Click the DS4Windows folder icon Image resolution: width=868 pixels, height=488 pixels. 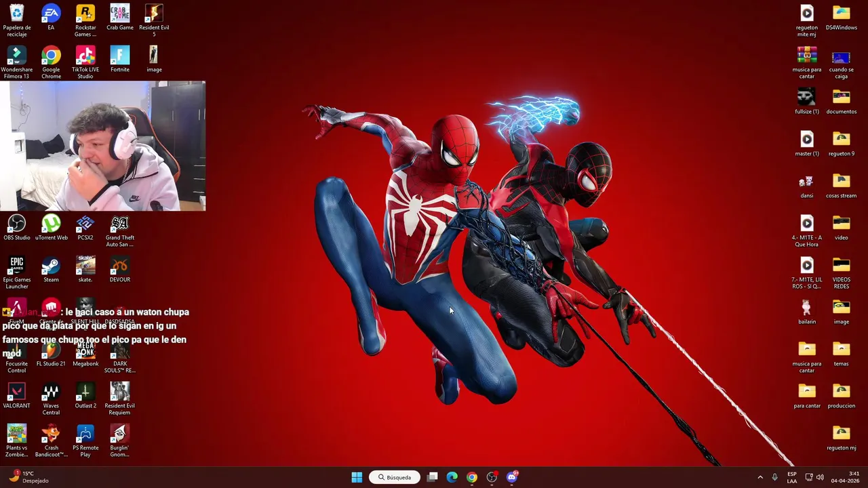[x=842, y=18]
